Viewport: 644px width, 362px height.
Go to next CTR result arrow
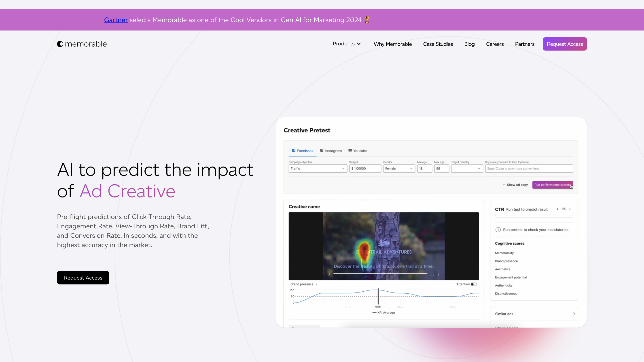pos(570,209)
